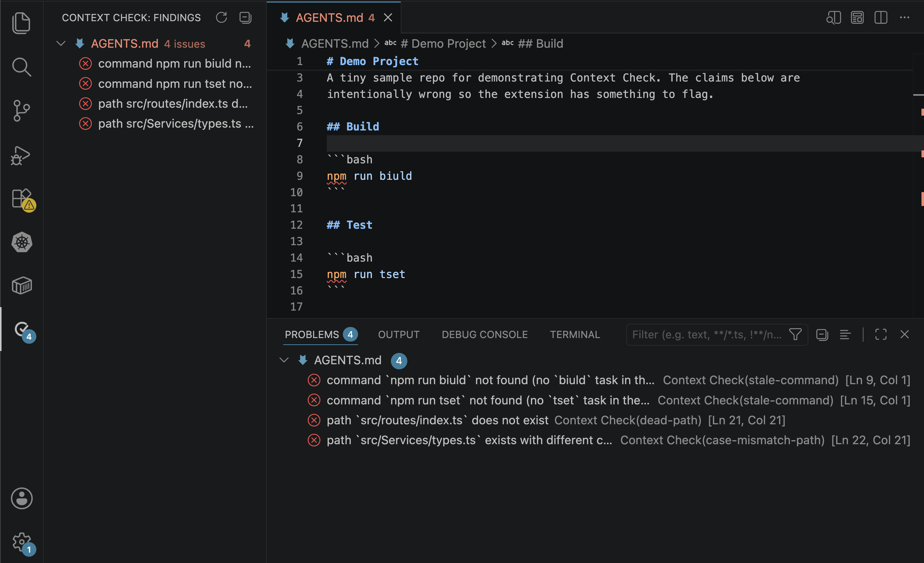Switch to the Output tab
The height and width of the screenshot is (563, 924).
tap(398, 334)
